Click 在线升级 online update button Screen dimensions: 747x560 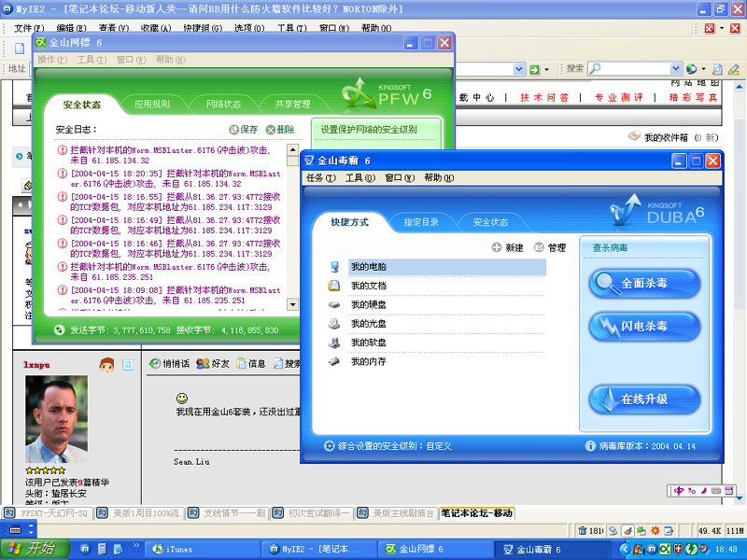click(x=644, y=399)
